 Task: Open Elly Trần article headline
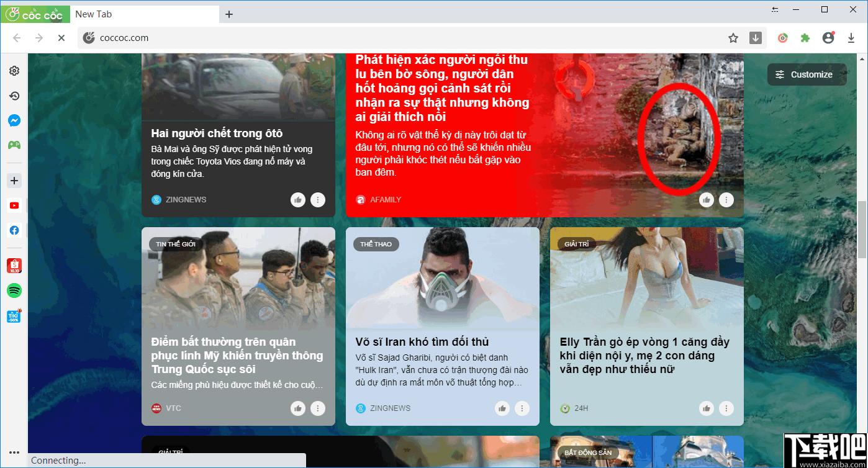click(x=644, y=356)
